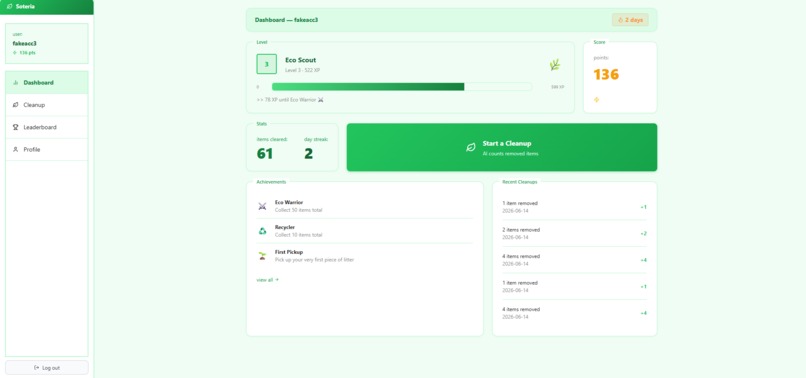This screenshot has width=806, height=378.
Task: Click the Recent Cleanups section label
Action: coord(520,182)
